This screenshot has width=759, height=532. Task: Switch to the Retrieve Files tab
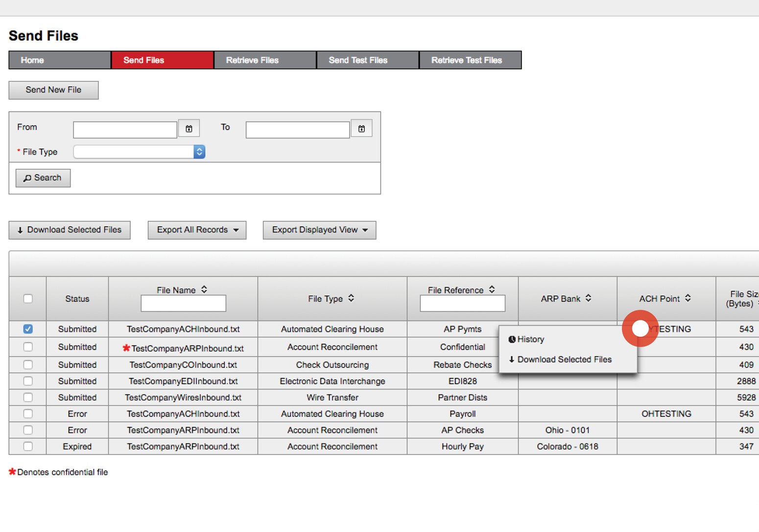264,60
